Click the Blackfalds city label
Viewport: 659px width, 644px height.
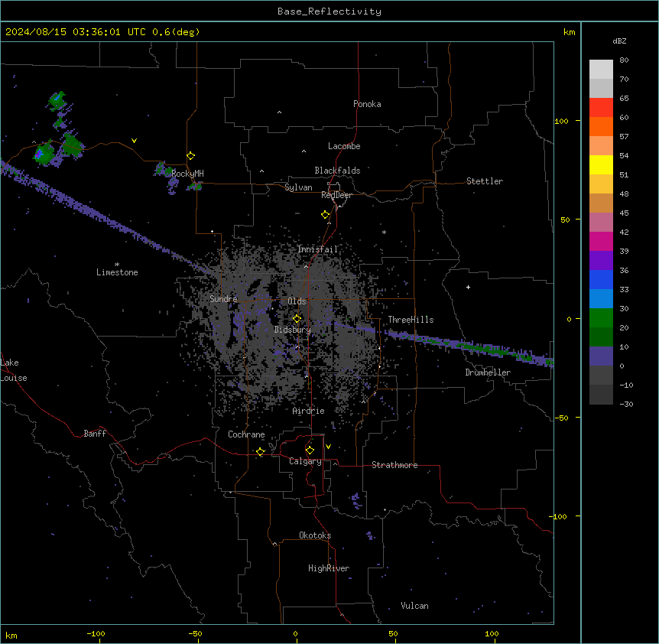337,171
